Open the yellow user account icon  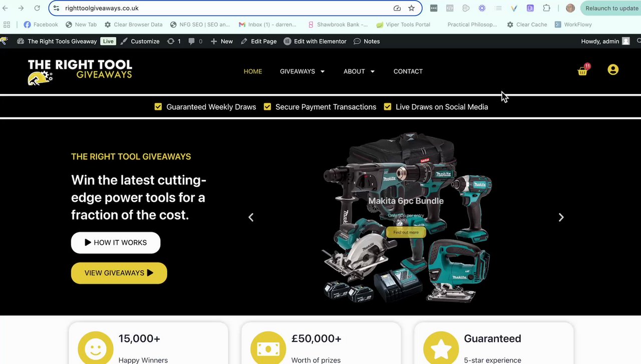[613, 70]
